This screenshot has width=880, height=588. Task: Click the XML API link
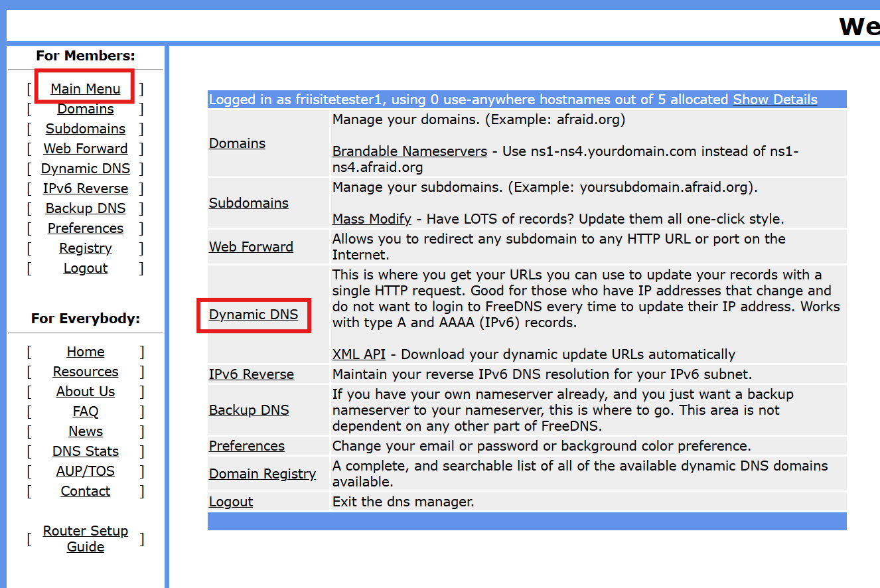358,354
